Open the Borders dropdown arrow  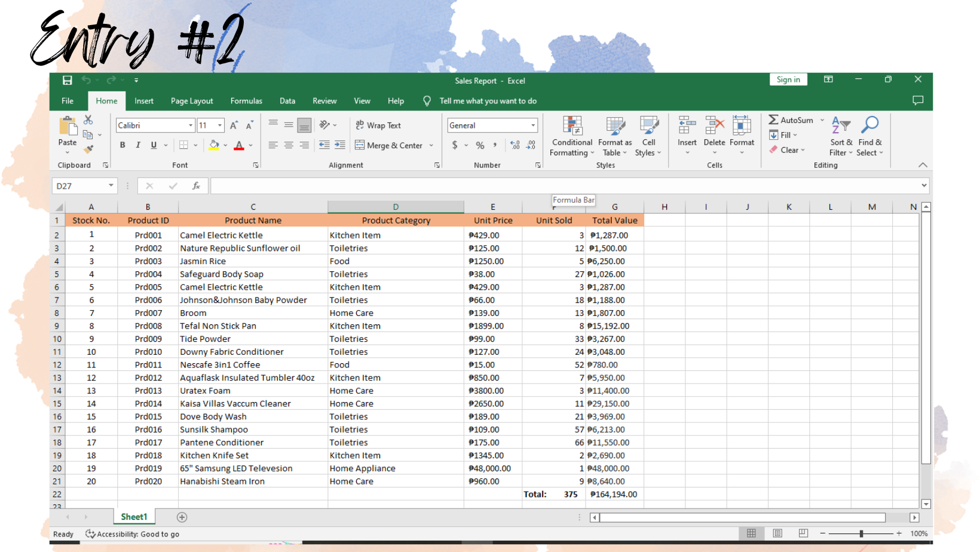pyautogui.click(x=195, y=145)
